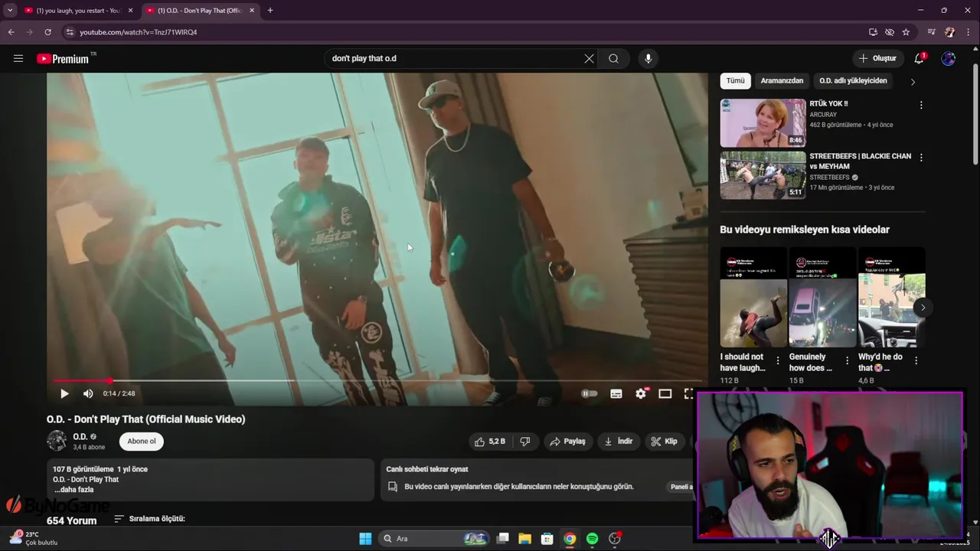Screen dimensions: 980x551
Task: Enter fullscreen mode
Action: [x=688, y=393]
